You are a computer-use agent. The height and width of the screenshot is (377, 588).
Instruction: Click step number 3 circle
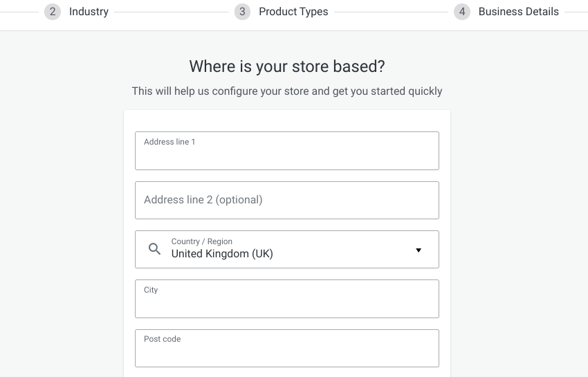(242, 12)
